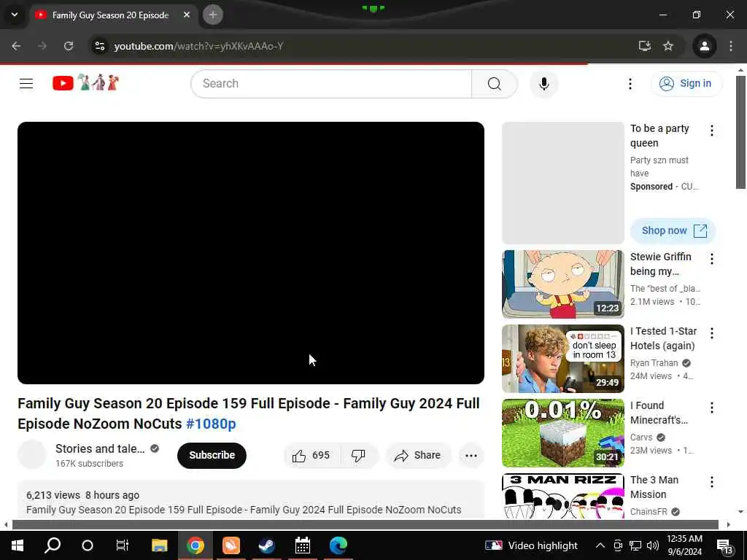This screenshot has width=747, height=560.
Task: Click the video player area
Action: click(251, 253)
